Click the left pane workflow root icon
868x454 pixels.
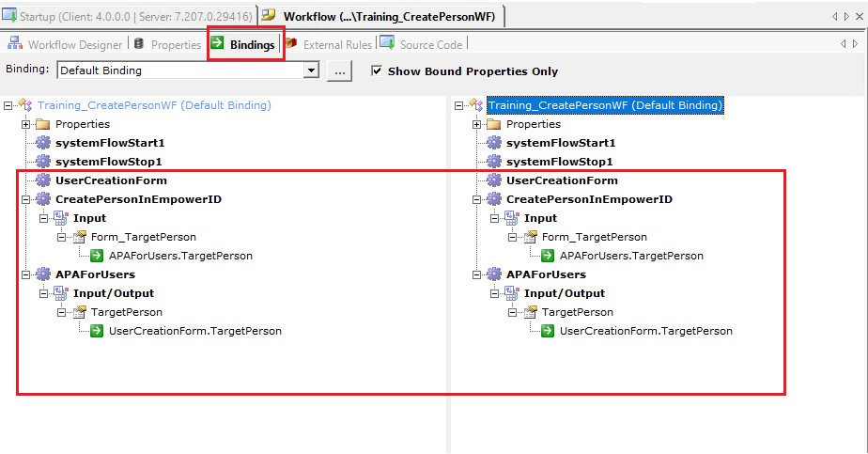coord(25,104)
